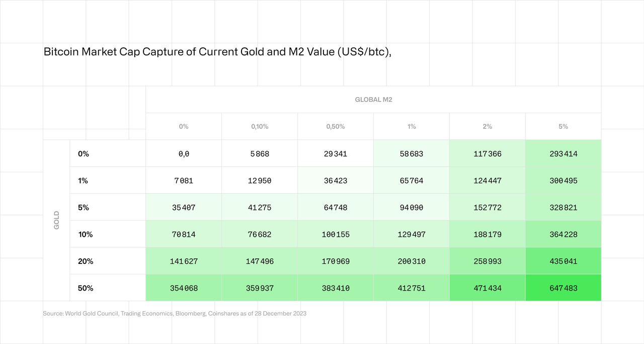Choose the cell with 141 627
The height and width of the screenshot is (344, 644).
[x=184, y=261]
